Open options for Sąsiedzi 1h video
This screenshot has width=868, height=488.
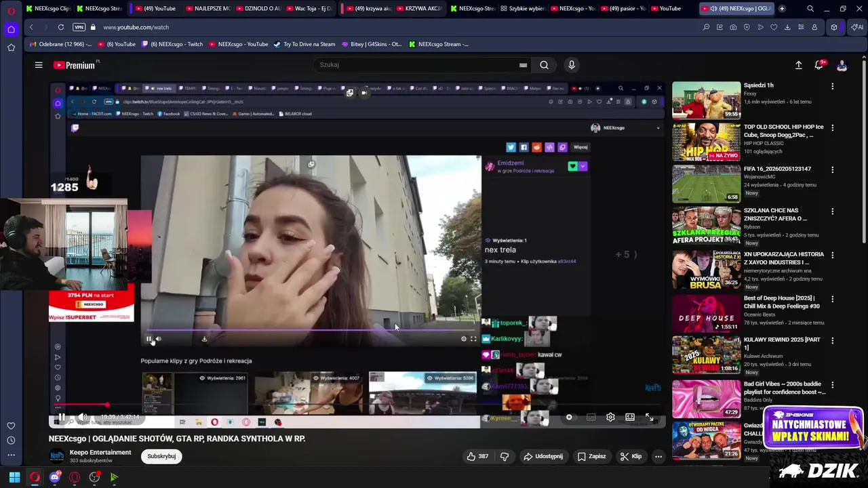tap(832, 86)
